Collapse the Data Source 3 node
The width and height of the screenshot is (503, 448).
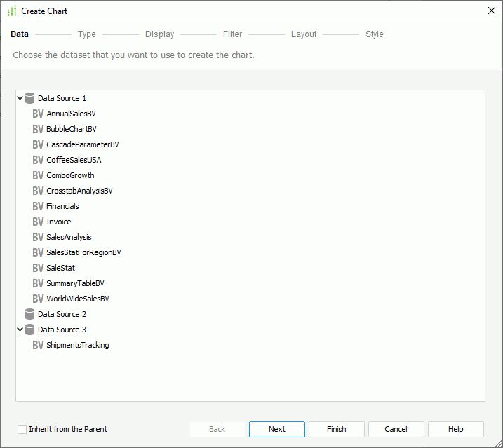(x=20, y=330)
